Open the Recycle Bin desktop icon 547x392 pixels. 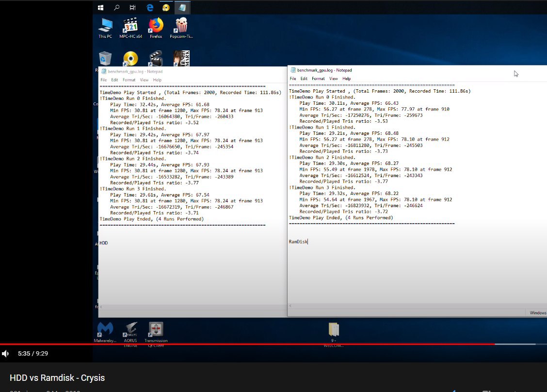click(x=105, y=58)
